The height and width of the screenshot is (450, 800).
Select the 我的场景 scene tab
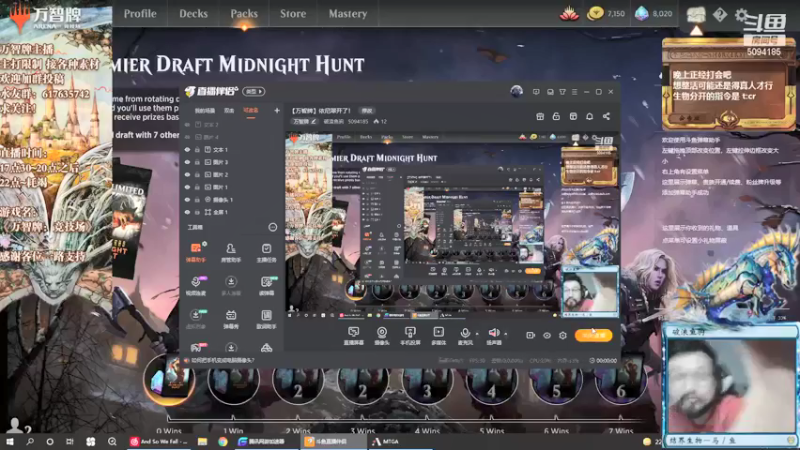pyautogui.click(x=205, y=110)
